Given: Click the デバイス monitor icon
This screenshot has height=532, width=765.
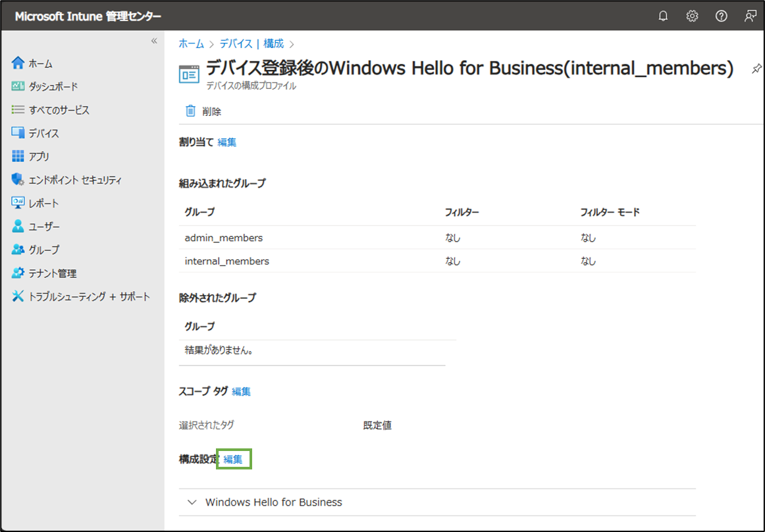Looking at the screenshot, I should click(x=18, y=133).
